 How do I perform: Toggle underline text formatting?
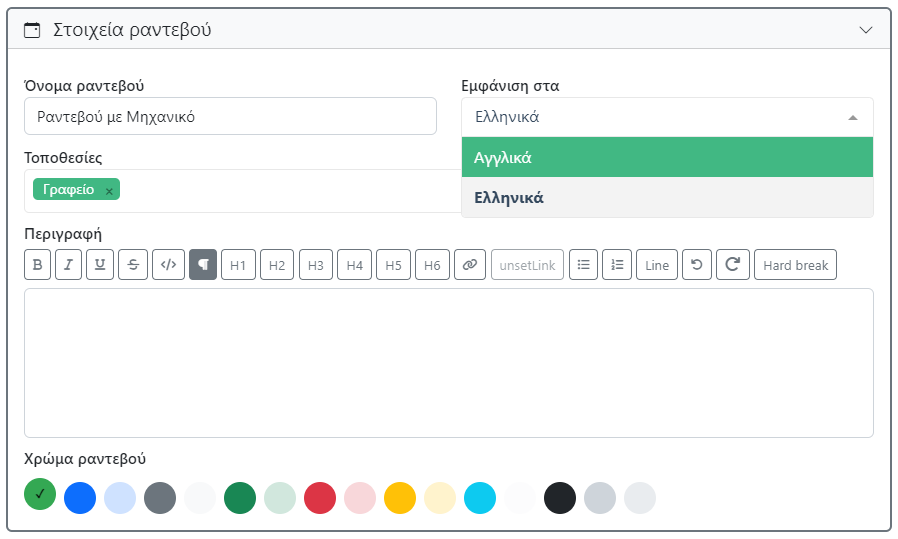[x=100, y=265]
